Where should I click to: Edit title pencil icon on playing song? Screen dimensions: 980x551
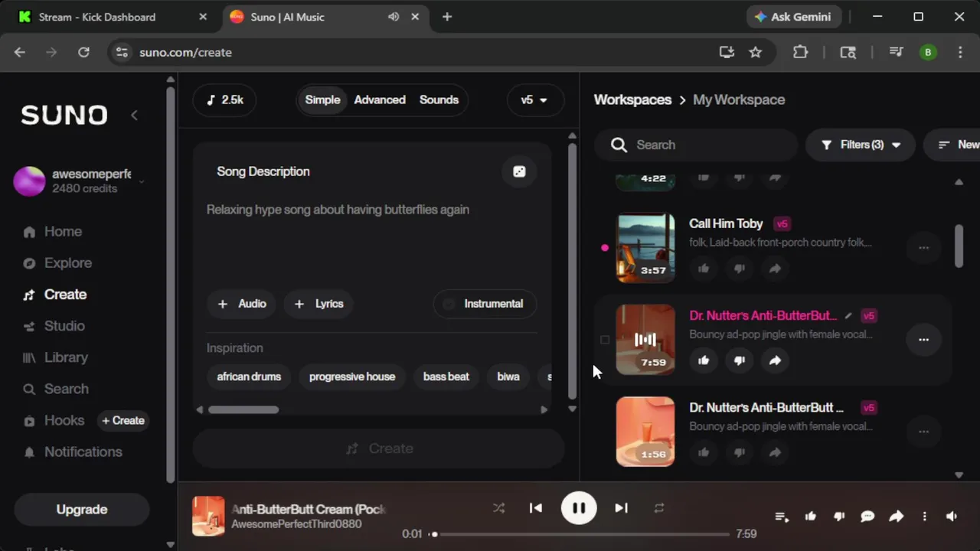click(848, 315)
